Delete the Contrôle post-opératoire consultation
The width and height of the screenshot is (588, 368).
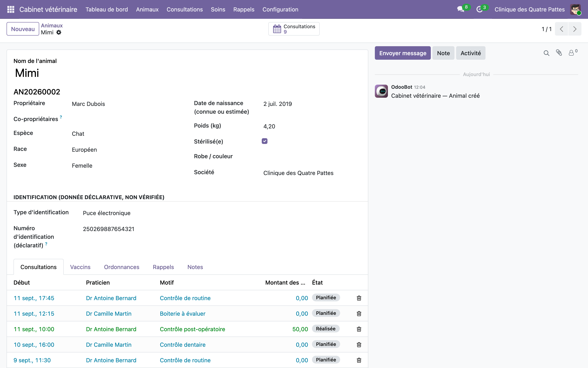pos(359,329)
